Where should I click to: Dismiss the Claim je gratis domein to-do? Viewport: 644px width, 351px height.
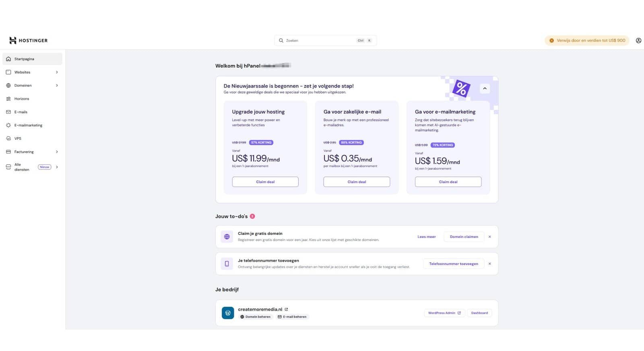point(489,237)
